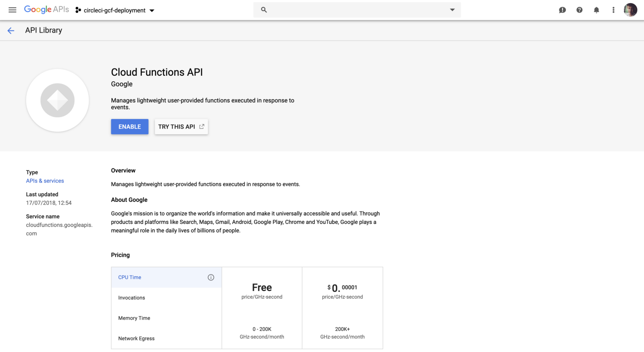Click the TRY THIS API button
The width and height of the screenshot is (644, 352).
point(181,126)
